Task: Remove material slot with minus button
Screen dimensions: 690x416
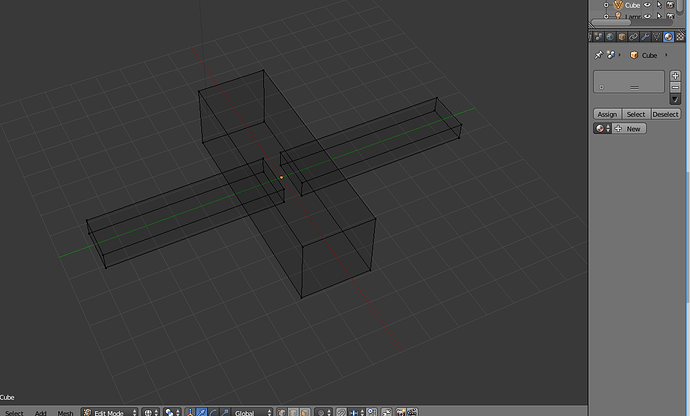Action: coord(675,87)
